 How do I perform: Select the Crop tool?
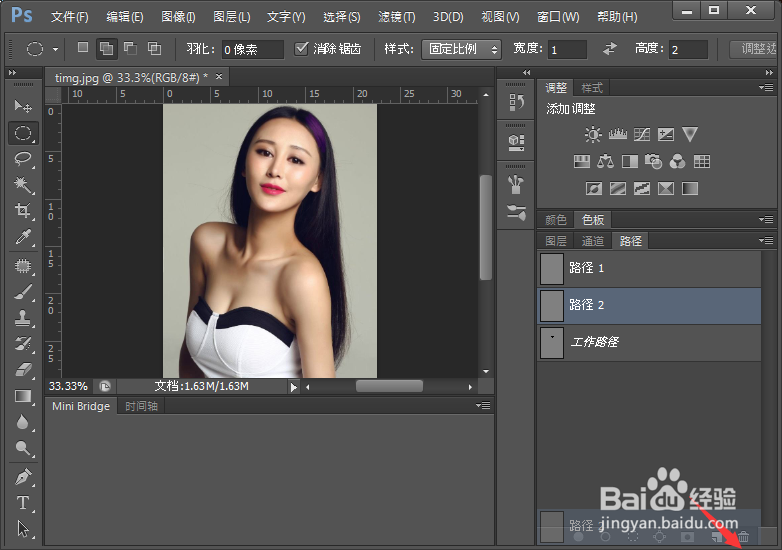coord(23,210)
